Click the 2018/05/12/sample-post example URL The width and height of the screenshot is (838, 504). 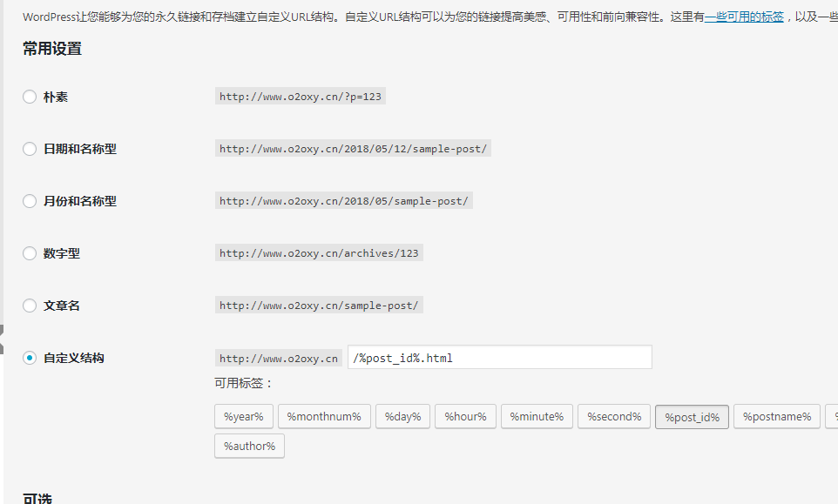point(354,149)
